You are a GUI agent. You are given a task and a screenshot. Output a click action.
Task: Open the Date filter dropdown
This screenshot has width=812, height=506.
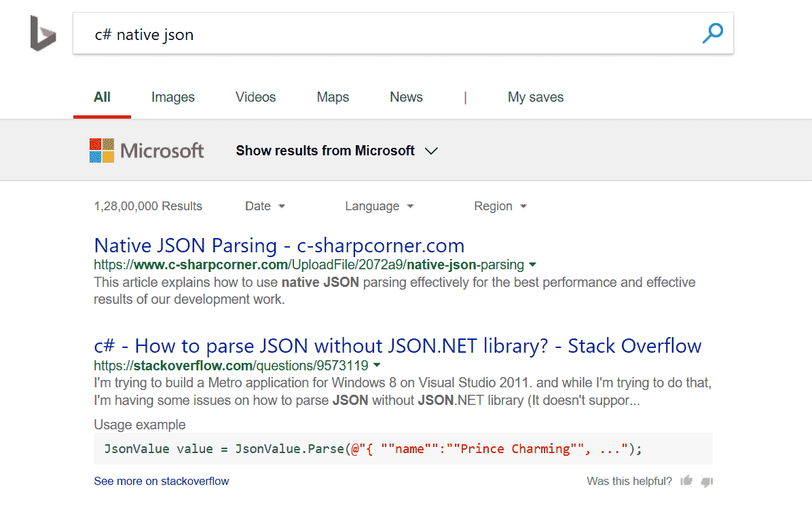(x=265, y=206)
